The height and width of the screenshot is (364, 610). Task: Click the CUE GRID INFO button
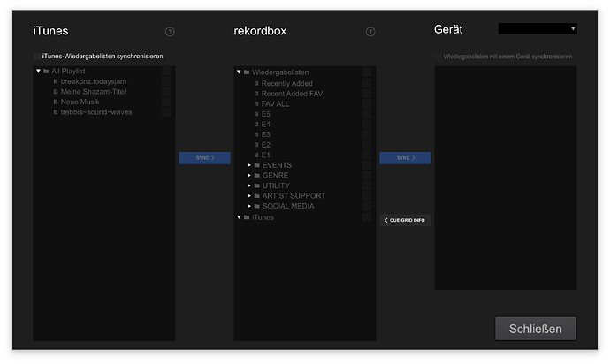coord(406,220)
